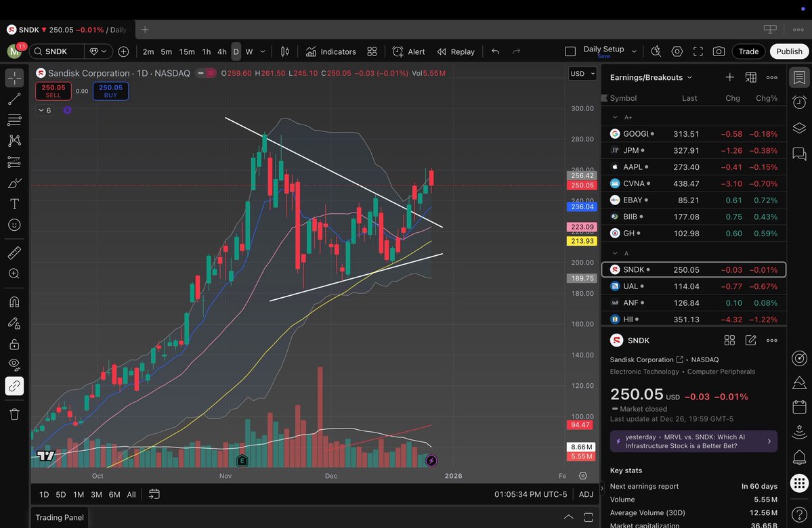Open the emoji icons tool

(x=14, y=225)
